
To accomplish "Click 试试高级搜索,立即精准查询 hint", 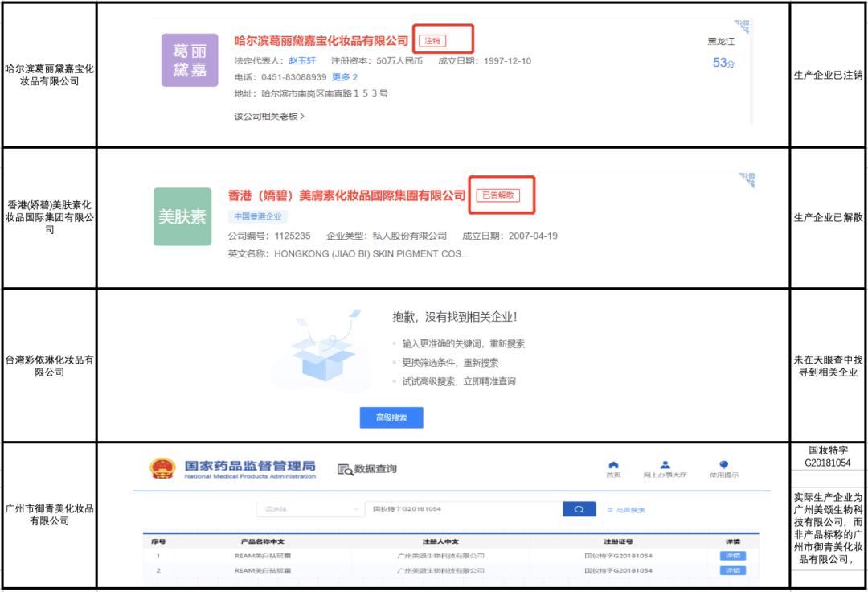I will [x=459, y=381].
